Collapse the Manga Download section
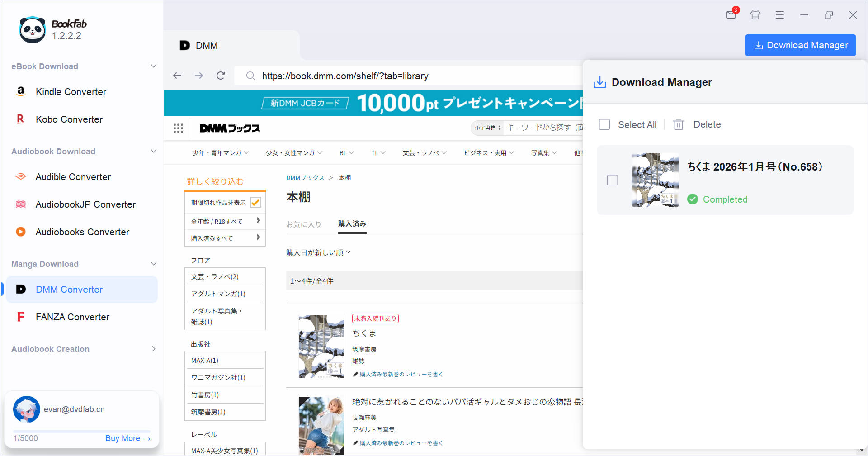Viewport: 868px width, 456px height. pyautogui.click(x=154, y=264)
